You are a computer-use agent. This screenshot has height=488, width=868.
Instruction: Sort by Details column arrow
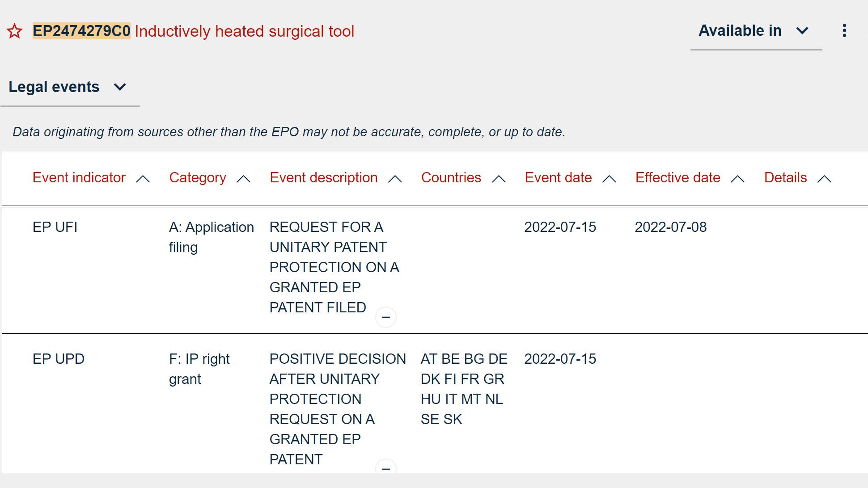[x=824, y=179]
